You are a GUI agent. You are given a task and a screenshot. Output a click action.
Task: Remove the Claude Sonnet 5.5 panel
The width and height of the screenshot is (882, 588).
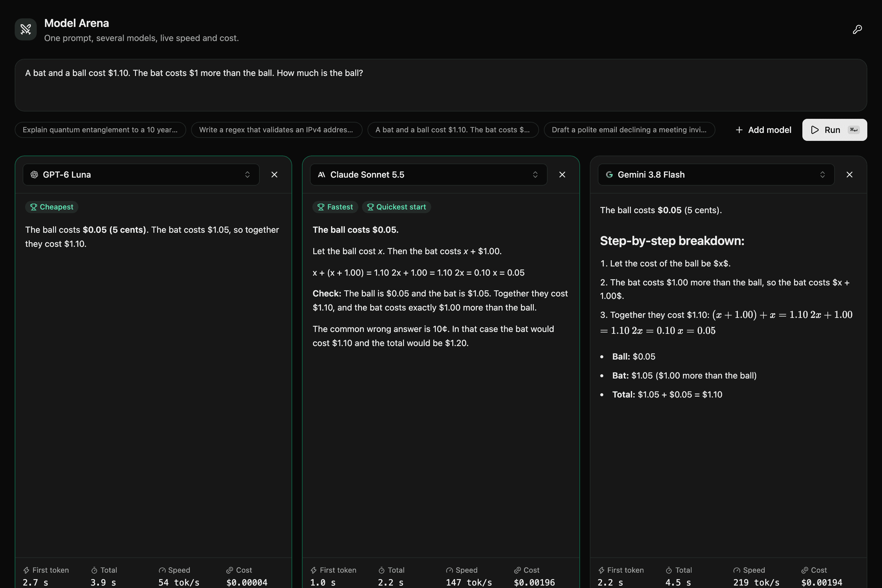point(562,175)
